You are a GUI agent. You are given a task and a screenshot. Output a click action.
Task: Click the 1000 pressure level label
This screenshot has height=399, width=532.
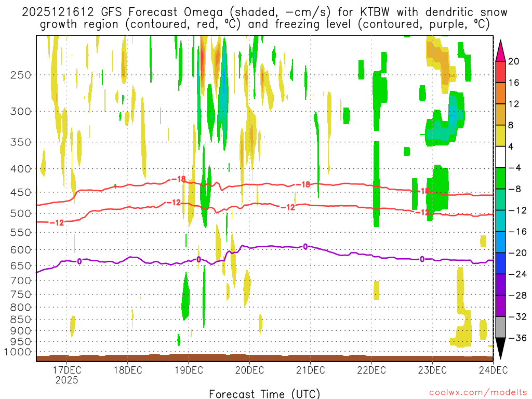pos(18,352)
